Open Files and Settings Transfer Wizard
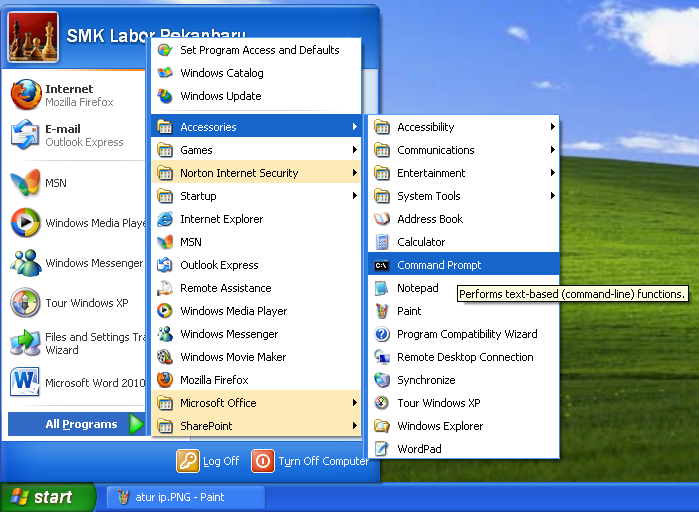 (x=75, y=343)
